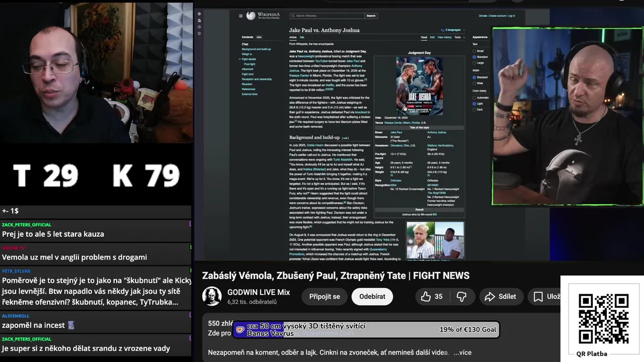Screen dimensions: 644x362
Task: Select Light color mode radio
Action: [474, 104]
